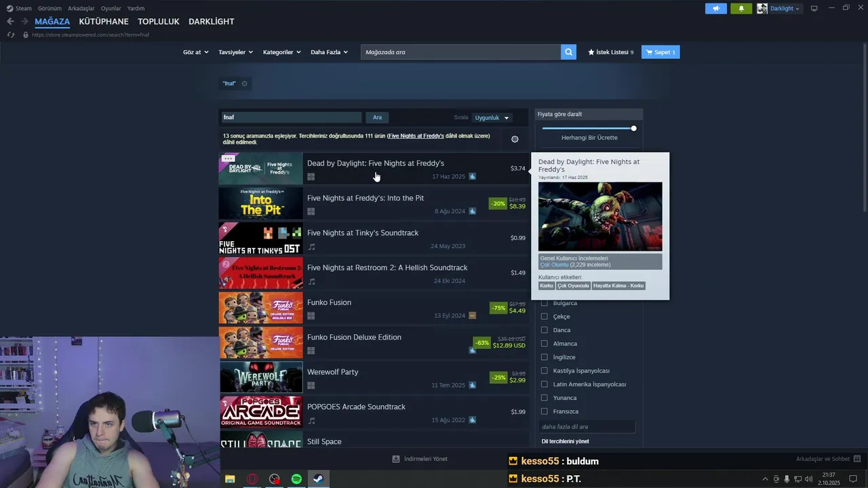Click the ellipsis badge on Dead by Daylight

pos(228,159)
